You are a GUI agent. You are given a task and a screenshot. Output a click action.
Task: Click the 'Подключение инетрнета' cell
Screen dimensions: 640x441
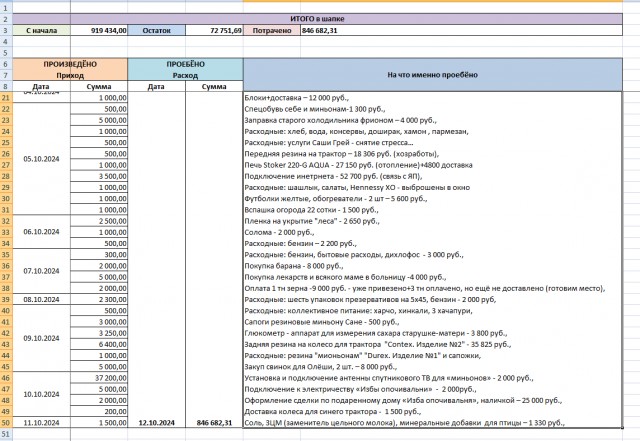click(x=433, y=176)
